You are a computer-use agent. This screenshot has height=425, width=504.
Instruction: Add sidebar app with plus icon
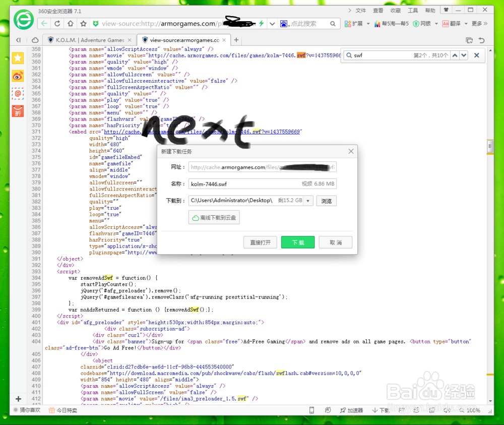[18, 399]
